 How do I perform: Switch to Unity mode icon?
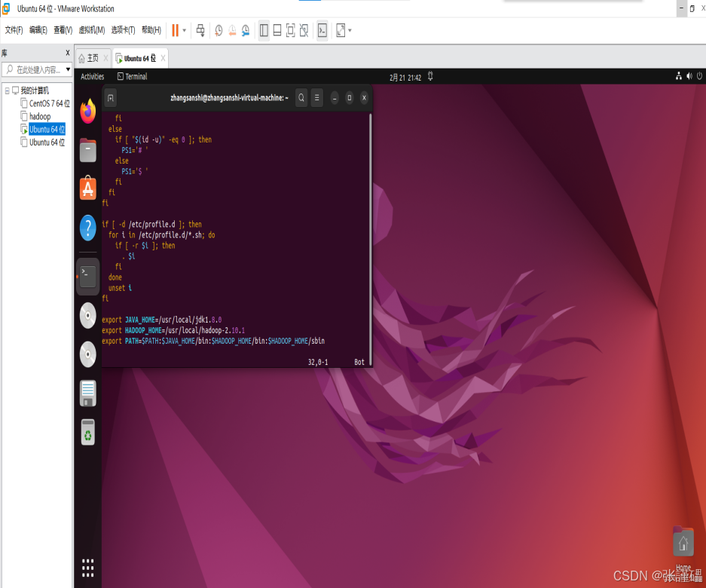(x=304, y=30)
